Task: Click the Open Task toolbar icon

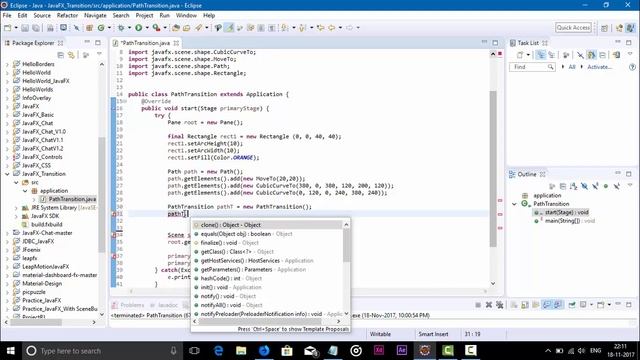Action: 187,28
